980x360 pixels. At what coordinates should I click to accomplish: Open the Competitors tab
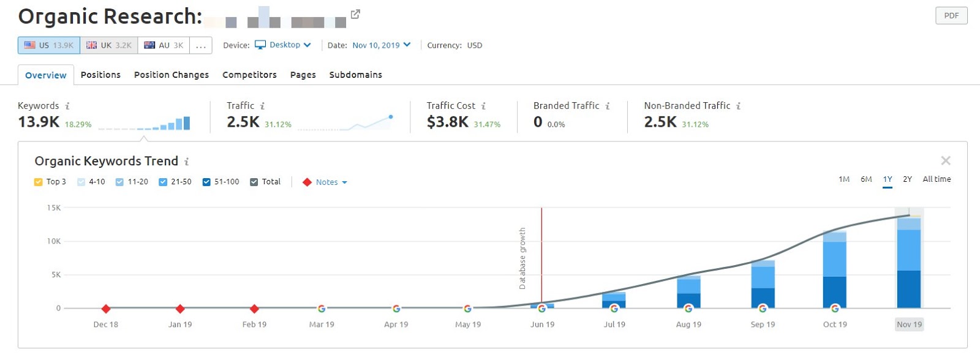[x=249, y=75]
